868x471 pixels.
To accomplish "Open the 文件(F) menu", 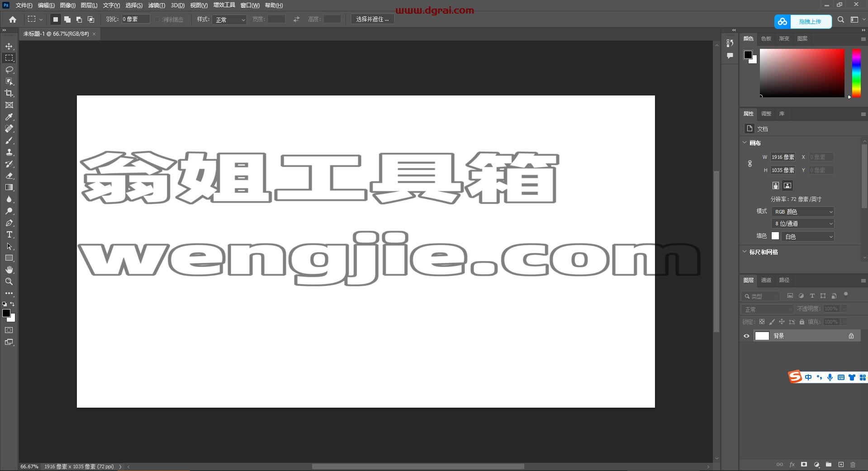I will point(24,5).
